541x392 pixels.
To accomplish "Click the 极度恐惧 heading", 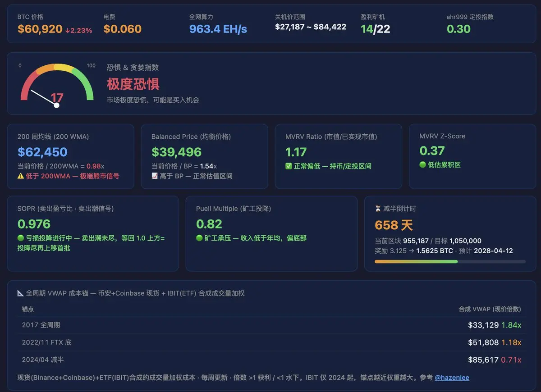I will [x=133, y=84].
